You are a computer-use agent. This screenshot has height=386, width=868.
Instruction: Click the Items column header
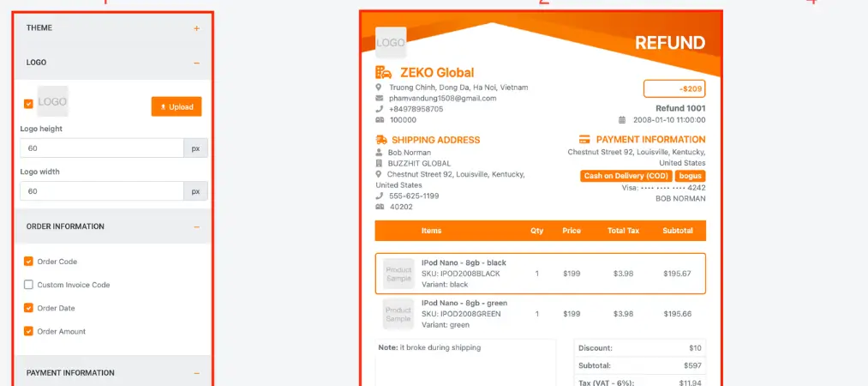431,231
